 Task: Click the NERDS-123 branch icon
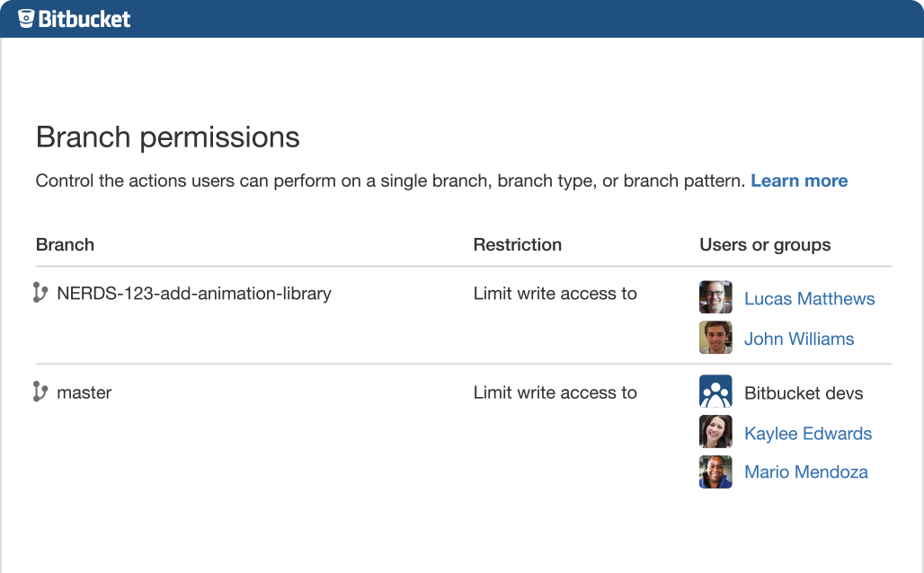40,293
